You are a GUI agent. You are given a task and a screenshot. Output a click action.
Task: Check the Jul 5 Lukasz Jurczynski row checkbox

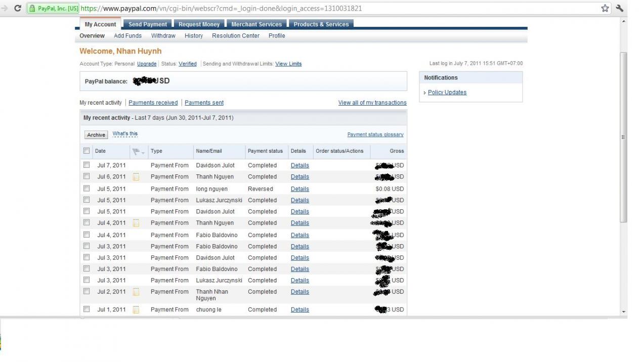point(87,200)
